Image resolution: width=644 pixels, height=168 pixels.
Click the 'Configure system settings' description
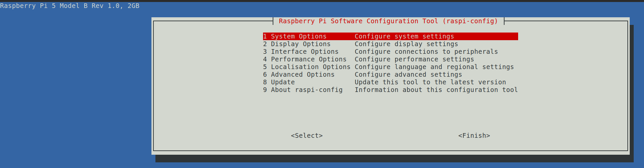[x=404, y=37]
